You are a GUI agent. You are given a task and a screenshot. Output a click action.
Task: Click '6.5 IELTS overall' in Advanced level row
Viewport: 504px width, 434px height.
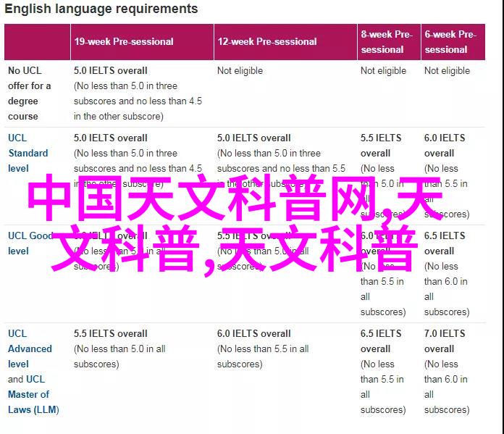(x=381, y=341)
